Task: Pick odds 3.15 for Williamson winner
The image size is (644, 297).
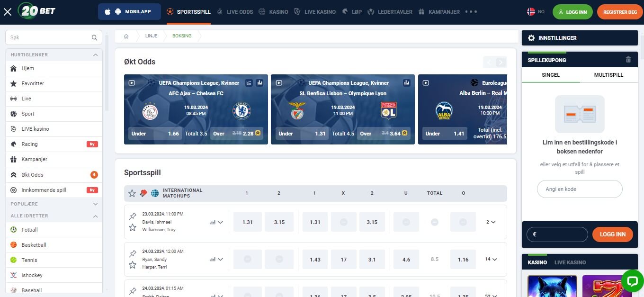Action: click(x=279, y=222)
